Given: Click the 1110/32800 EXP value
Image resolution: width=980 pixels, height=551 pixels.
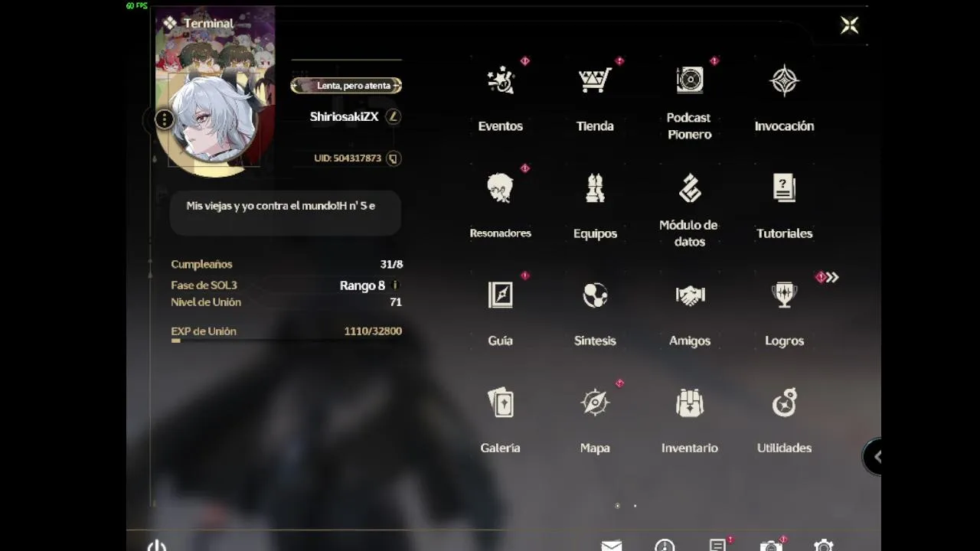Looking at the screenshot, I should 373,331.
